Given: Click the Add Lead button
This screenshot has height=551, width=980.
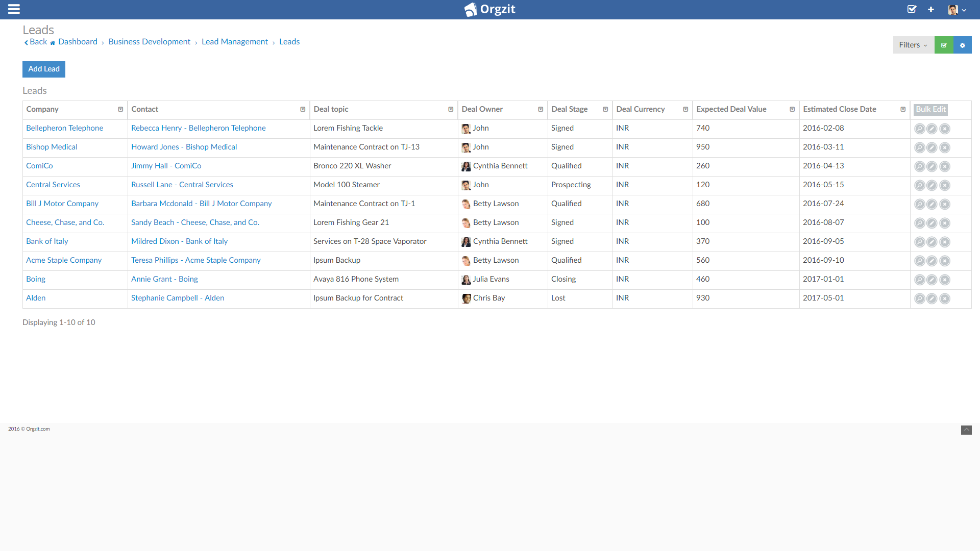Looking at the screenshot, I should (x=44, y=69).
